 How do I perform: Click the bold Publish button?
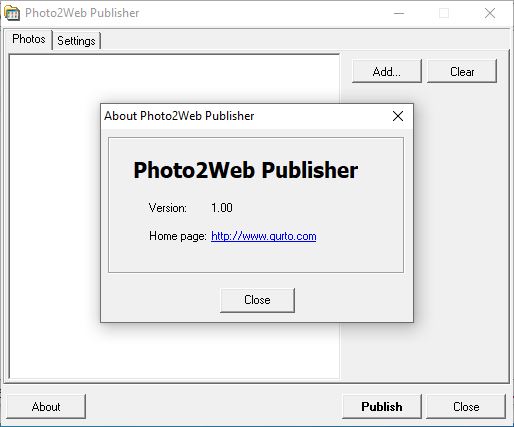pyautogui.click(x=382, y=407)
